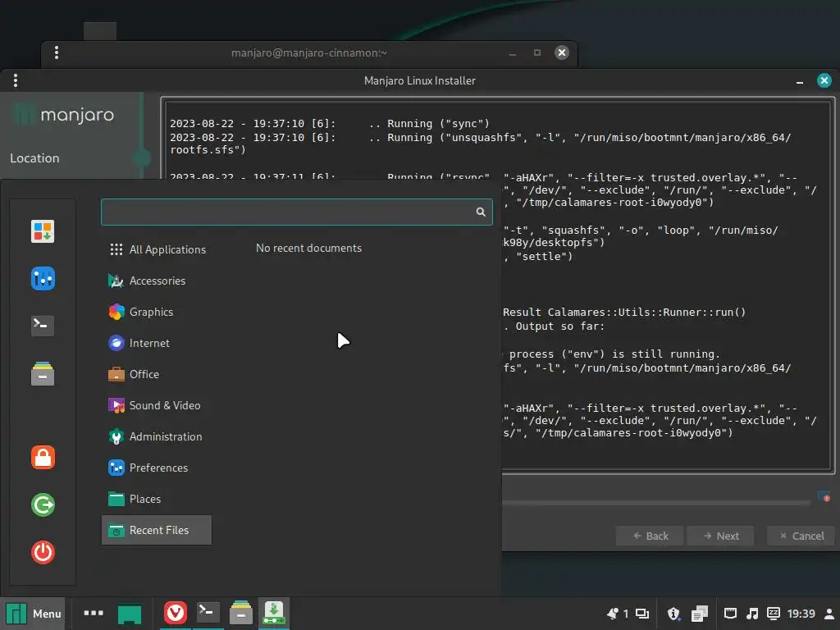
Task: Open the calendar from the 19:39 clock
Action: click(801, 614)
